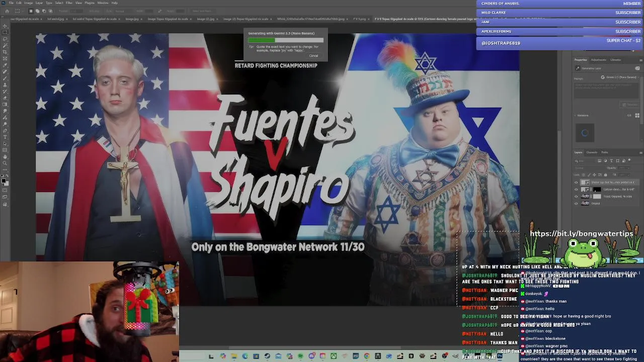Choose Add to Selection mode icon
The width and height of the screenshot is (644, 362).
pyautogui.click(x=37, y=11)
